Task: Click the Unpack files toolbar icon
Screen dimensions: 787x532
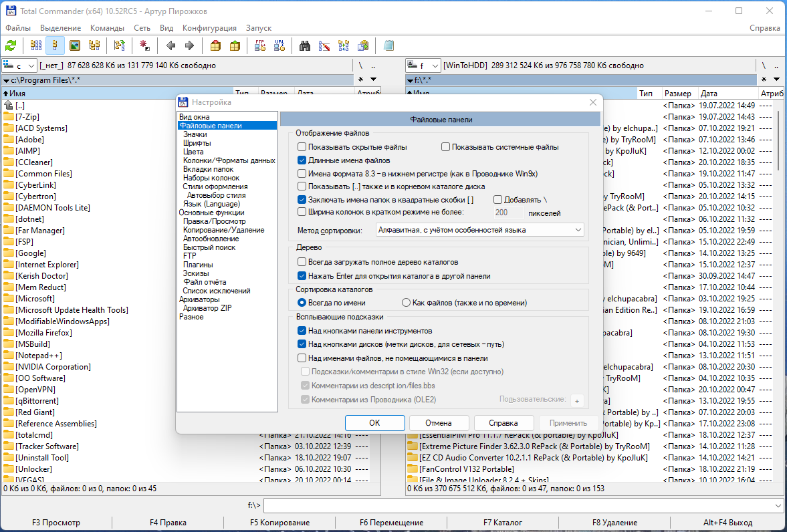Action: click(x=235, y=45)
